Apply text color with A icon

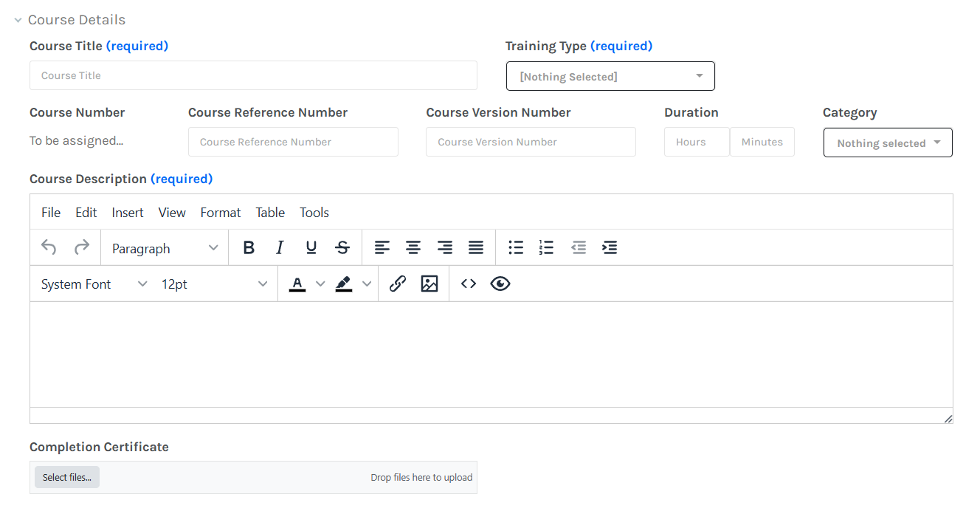[x=297, y=284]
